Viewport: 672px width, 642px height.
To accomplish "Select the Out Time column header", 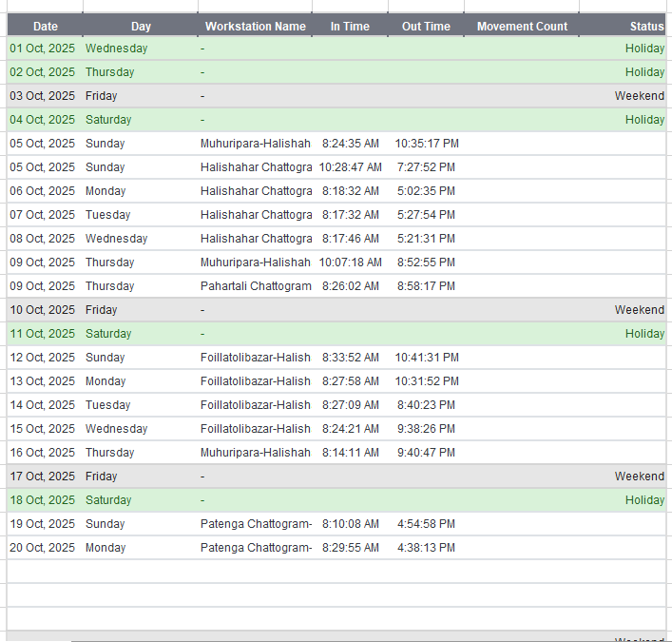I will pyautogui.click(x=426, y=27).
